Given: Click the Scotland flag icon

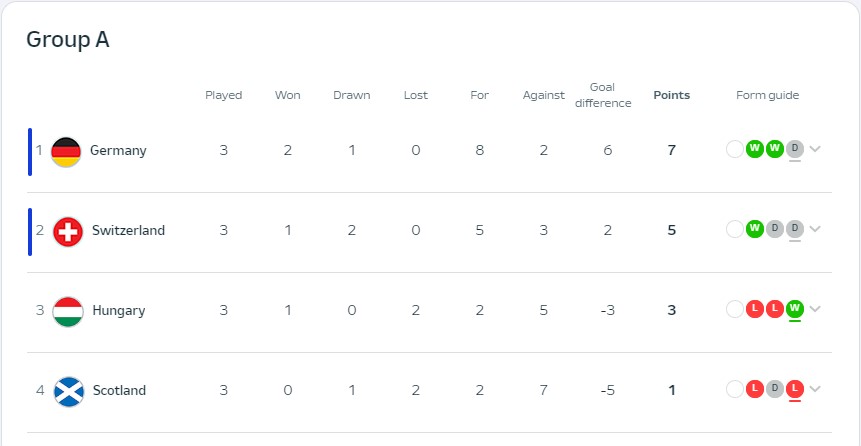Looking at the screenshot, I should tap(68, 391).
